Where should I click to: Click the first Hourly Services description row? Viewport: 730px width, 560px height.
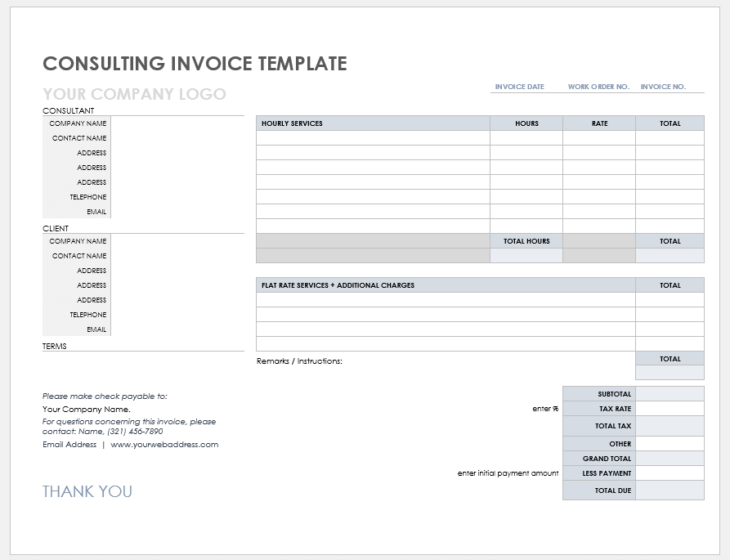pos(373,138)
